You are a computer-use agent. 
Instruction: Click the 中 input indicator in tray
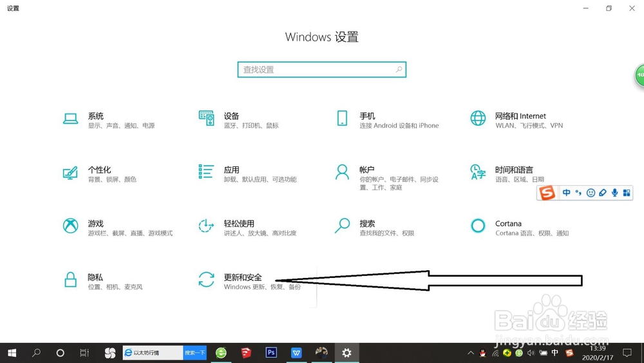point(555,353)
